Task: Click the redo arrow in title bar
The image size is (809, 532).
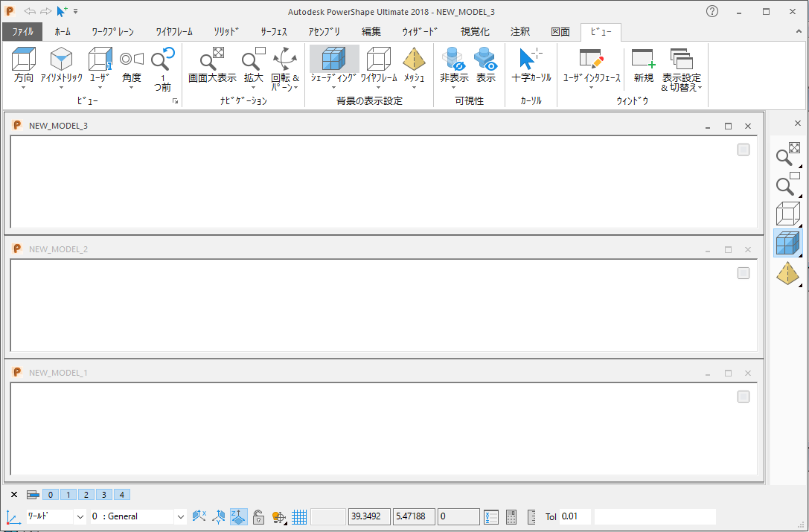Action: click(46, 11)
